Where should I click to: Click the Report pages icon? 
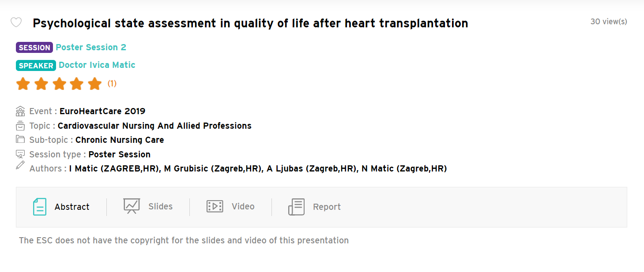(x=297, y=207)
